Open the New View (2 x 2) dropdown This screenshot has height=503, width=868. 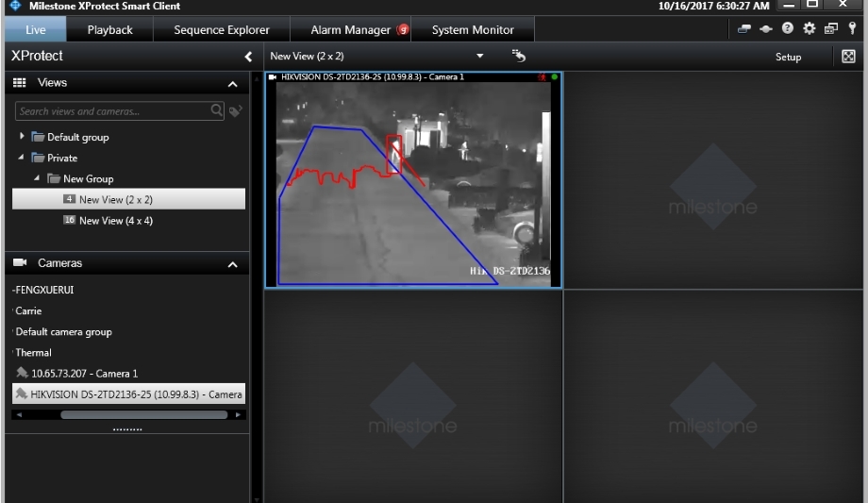479,56
